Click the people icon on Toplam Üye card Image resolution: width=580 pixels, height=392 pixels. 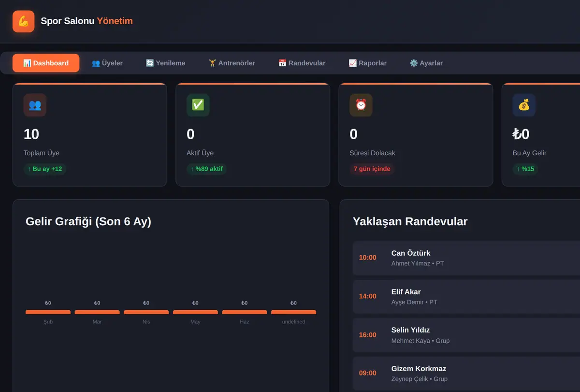[x=35, y=105]
